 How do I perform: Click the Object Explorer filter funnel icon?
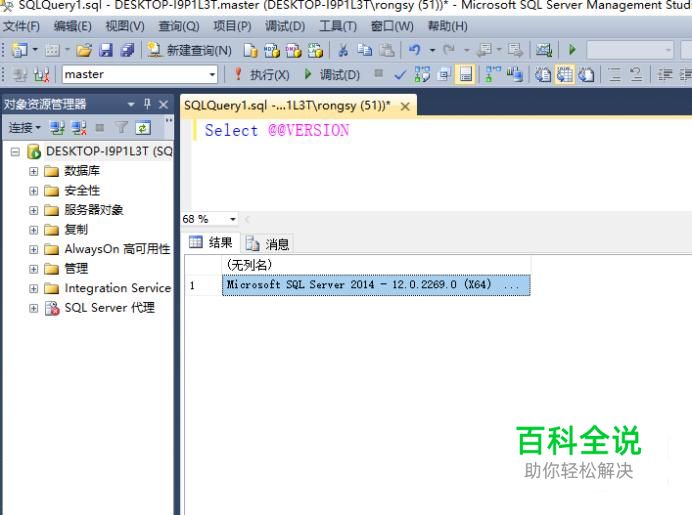(121, 128)
